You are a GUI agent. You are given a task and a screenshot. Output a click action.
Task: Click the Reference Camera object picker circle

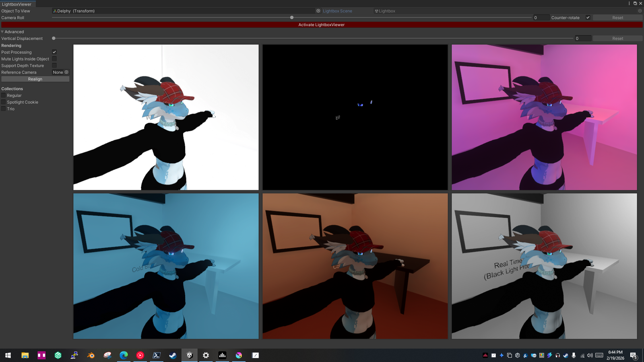66,72
